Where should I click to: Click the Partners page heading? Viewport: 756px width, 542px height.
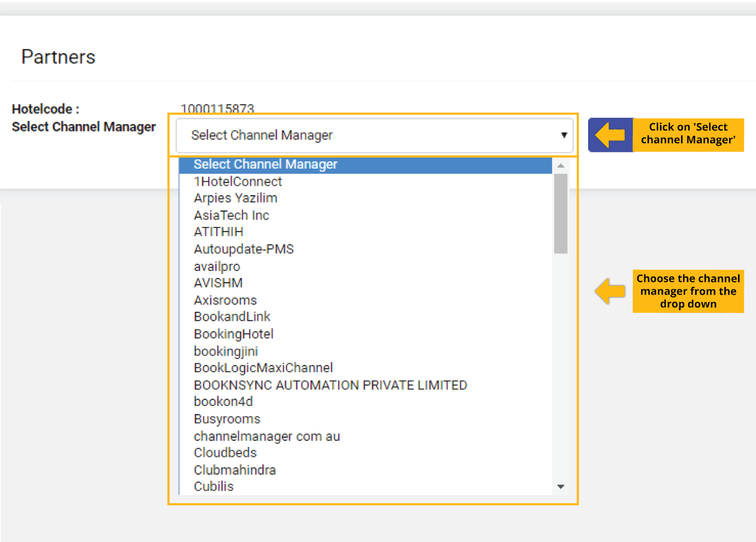(x=59, y=57)
